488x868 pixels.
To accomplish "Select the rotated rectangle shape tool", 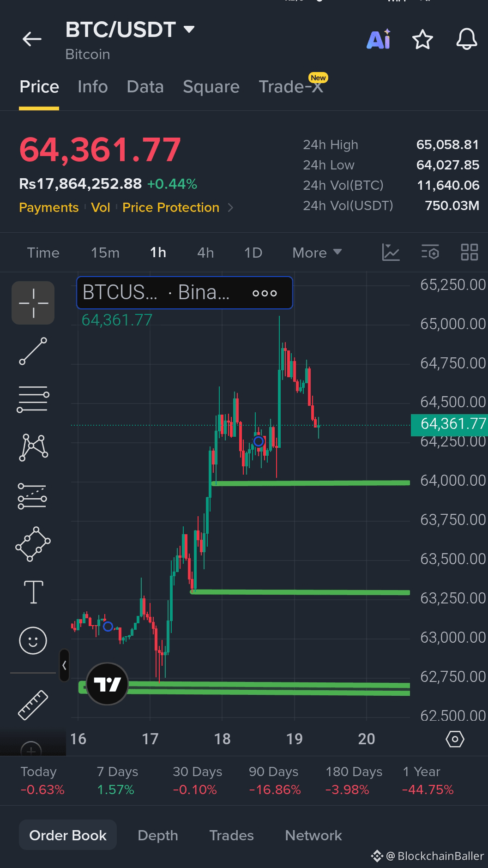I will [x=33, y=544].
